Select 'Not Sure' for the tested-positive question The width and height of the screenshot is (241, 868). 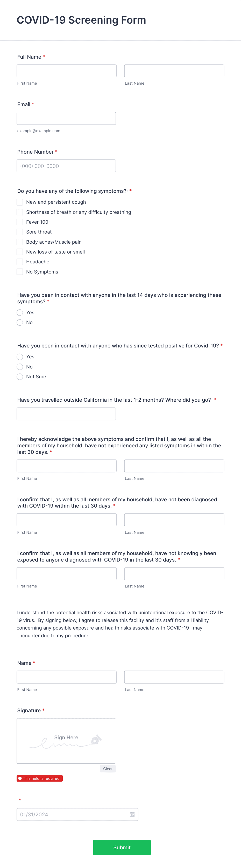(x=20, y=376)
